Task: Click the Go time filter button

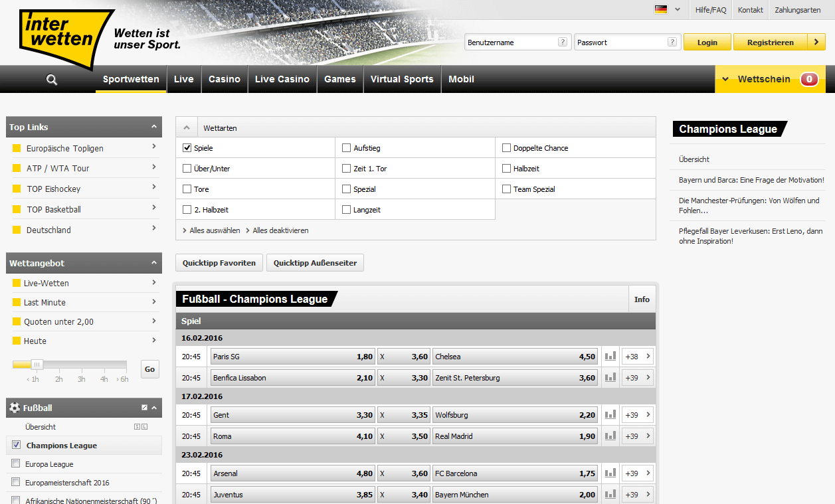Action: 150,369
